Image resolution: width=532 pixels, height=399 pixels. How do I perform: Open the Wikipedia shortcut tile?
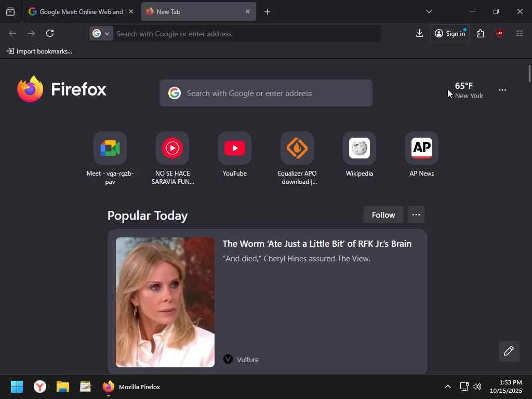coord(360,155)
